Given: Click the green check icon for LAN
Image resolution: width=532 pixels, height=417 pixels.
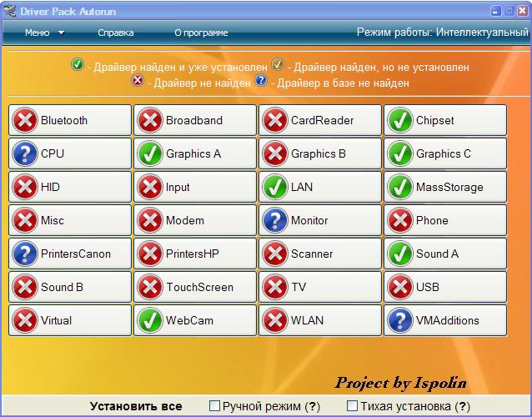Looking at the screenshot, I should click(275, 187).
